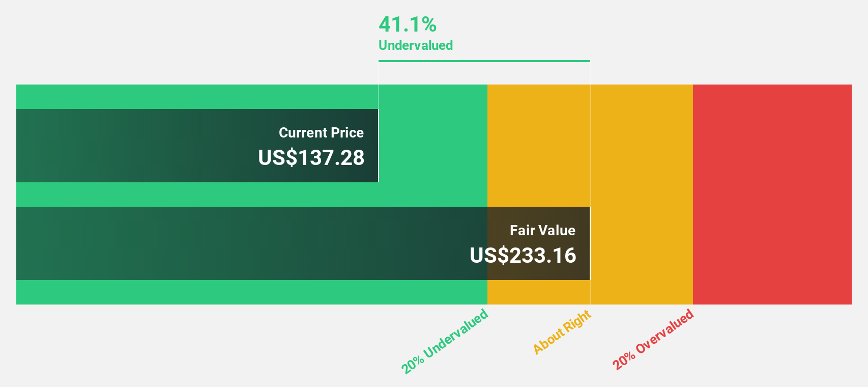The height and width of the screenshot is (387, 868).
Task: Click the green horizontal bracket line above chart
Action: tap(484, 61)
